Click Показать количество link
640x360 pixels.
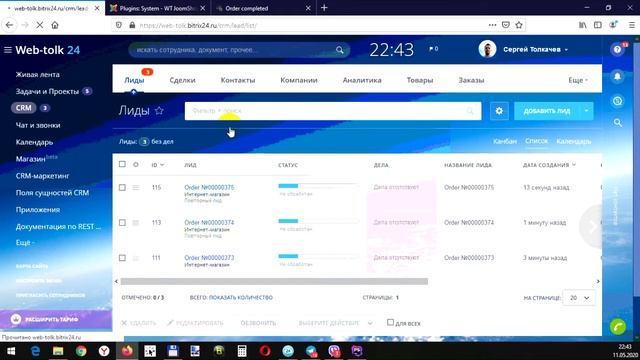pyautogui.click(x=240, y=298)
